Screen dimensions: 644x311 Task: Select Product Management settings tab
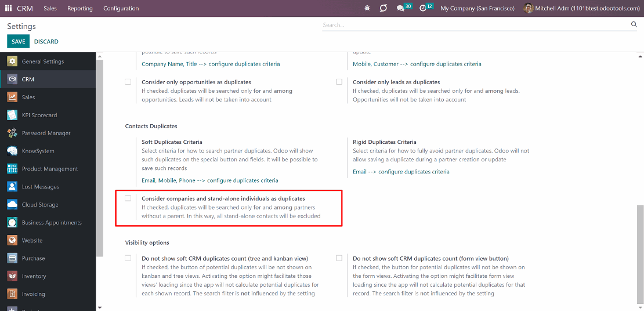(48, 169)
